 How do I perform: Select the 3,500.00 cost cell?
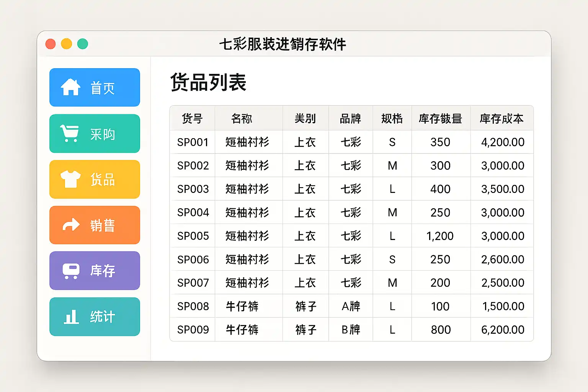coord(503,189)
